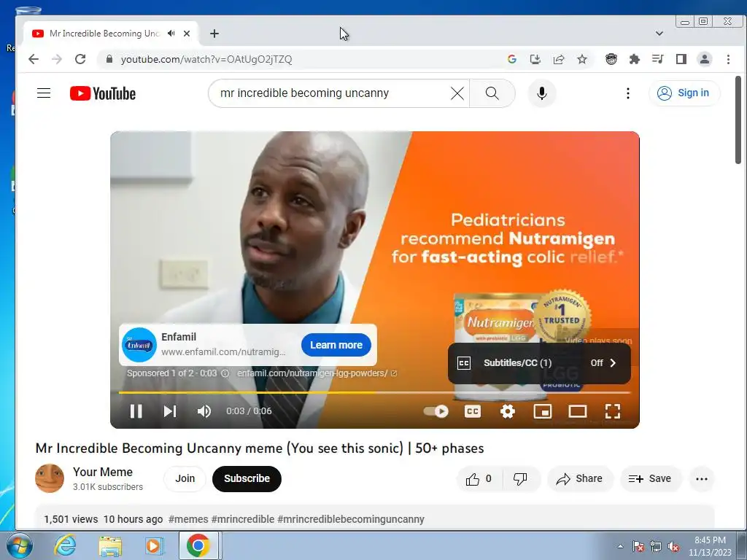Viewport: 747px width, 560px height.
Task: Join the Your Meme channel
Action: [x=185, y=478]
